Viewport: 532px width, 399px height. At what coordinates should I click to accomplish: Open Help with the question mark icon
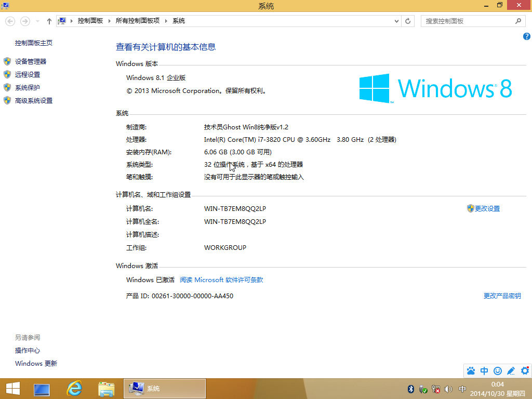pyautogui.click(x=527, y=36)
